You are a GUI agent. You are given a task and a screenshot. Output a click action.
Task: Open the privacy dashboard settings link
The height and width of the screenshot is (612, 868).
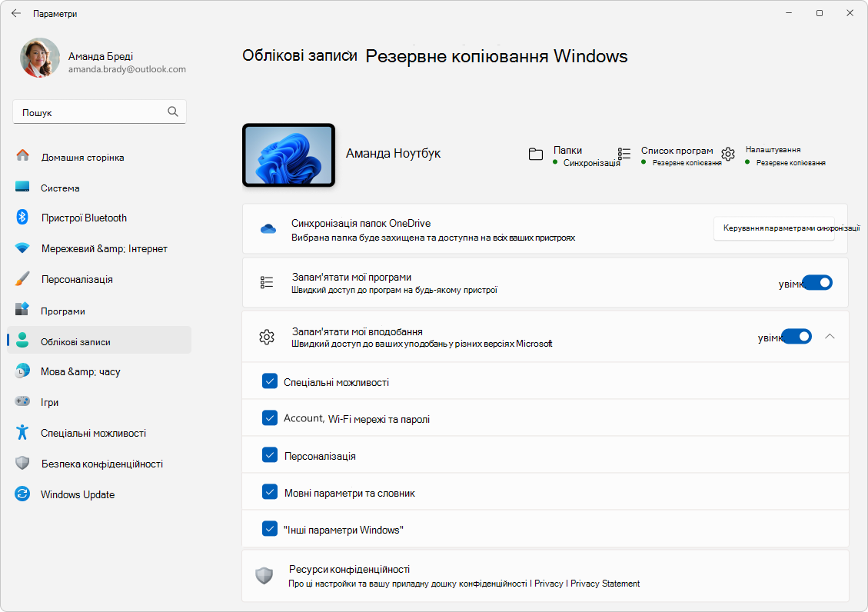point(407,584)
